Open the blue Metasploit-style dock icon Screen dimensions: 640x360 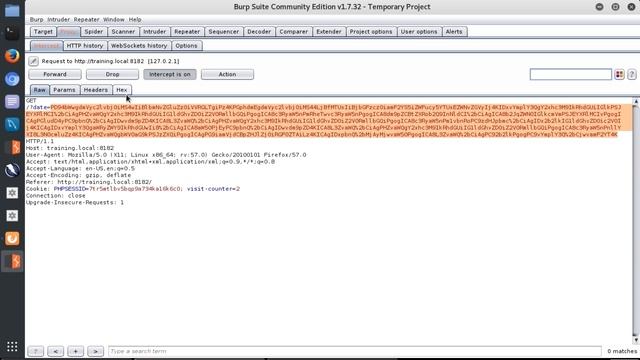pos(12,124)
